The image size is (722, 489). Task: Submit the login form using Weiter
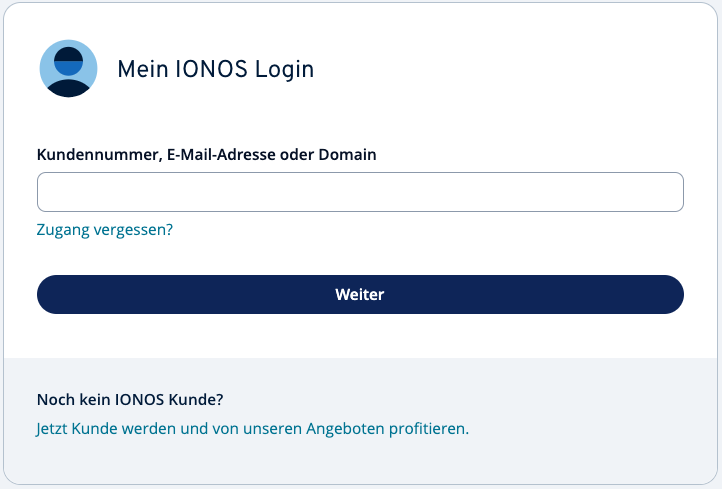[x=360, y=295]
